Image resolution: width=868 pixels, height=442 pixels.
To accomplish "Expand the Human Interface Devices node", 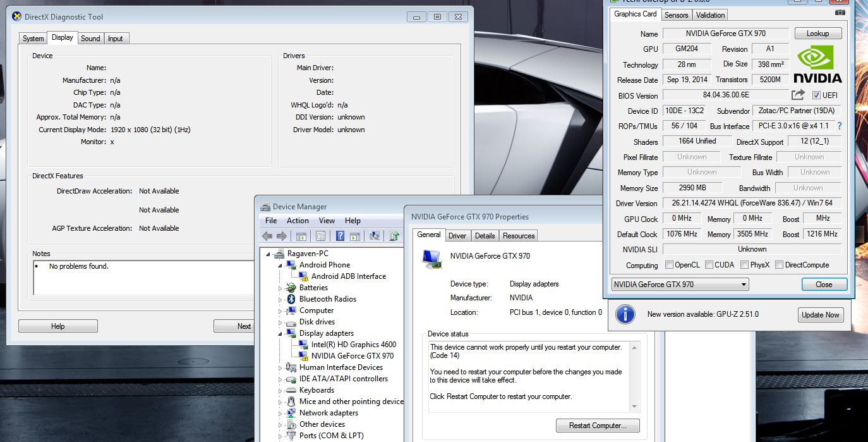I will [280, 367].
